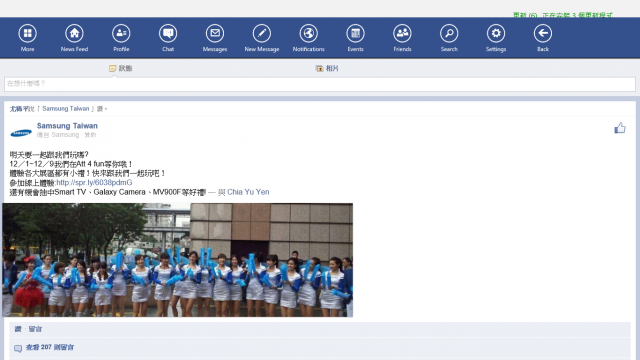This screenshot has height=360, width=640.
Task: Click the Samsung logo avatar
Action: 21,133
